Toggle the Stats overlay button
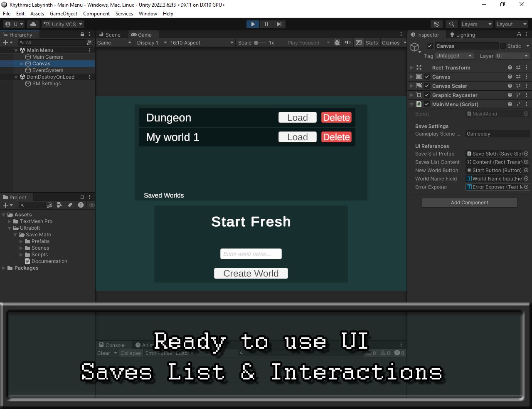The image size is (532, 409). click(372, 43)
